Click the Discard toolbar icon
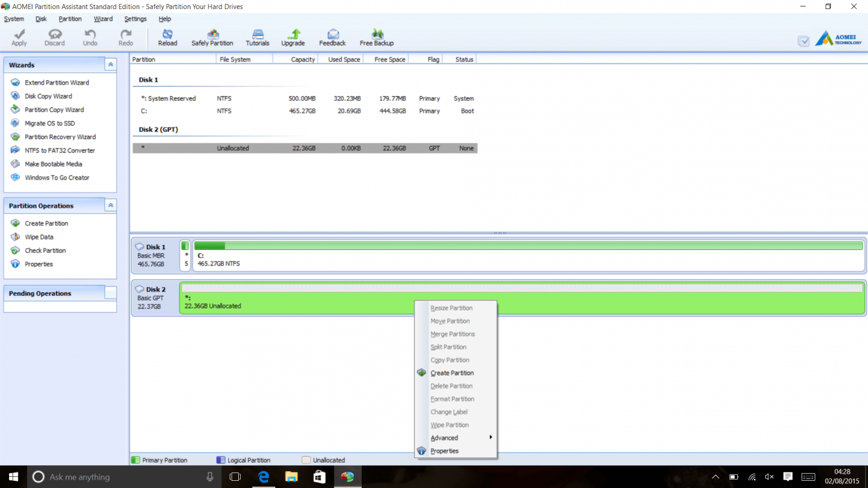868x488 pixels. point(55,34)
